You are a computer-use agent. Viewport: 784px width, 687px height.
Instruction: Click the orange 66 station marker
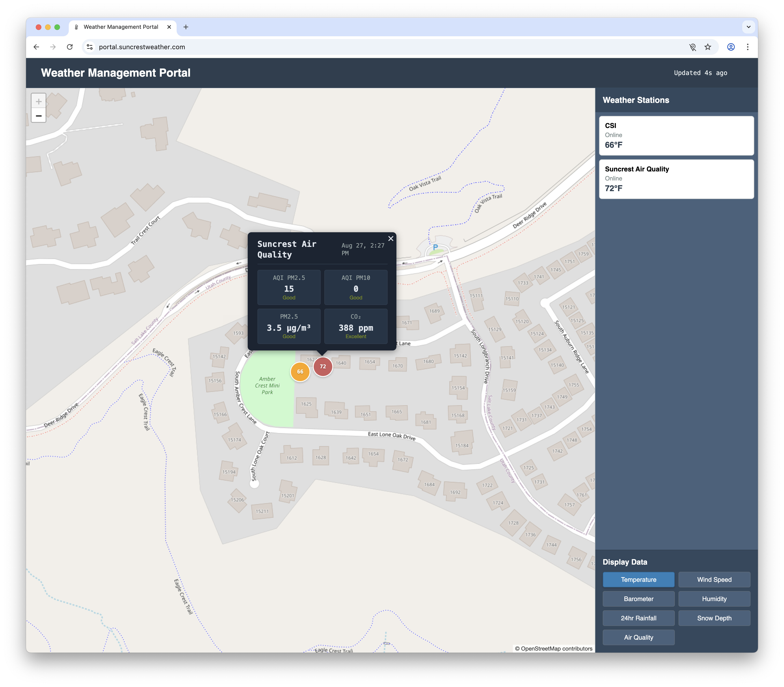click(300, 371)
